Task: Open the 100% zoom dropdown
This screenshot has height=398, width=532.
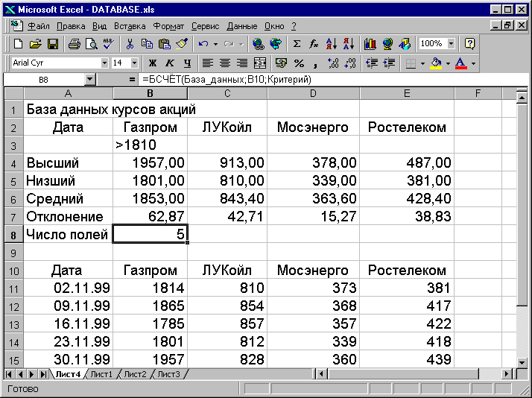Action: 451,44
